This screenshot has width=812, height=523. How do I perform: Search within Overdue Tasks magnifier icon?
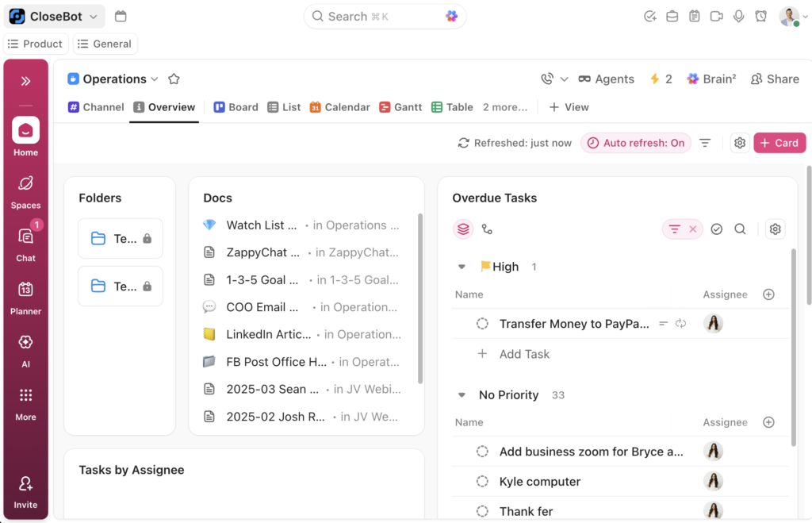click(740, 229)
